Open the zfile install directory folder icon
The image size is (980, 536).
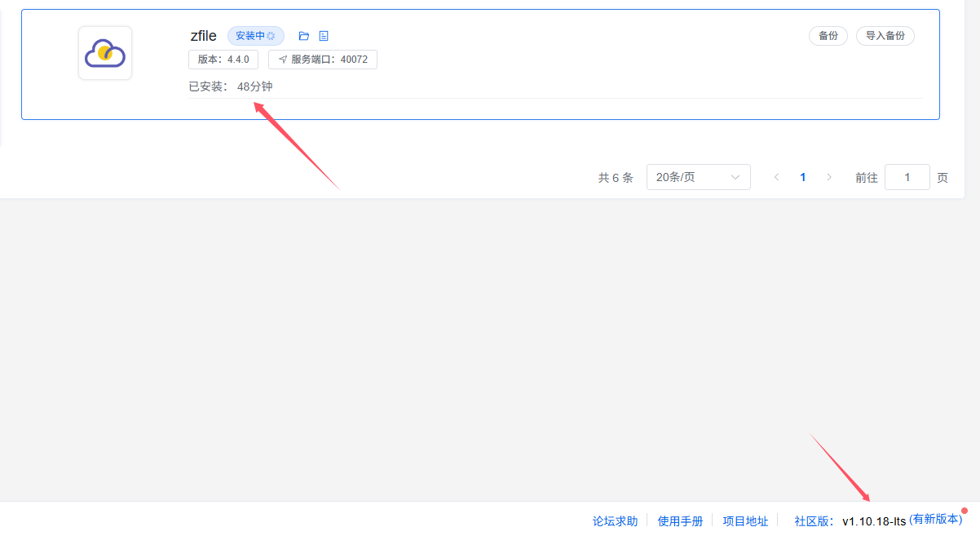[x=304, y=36]
